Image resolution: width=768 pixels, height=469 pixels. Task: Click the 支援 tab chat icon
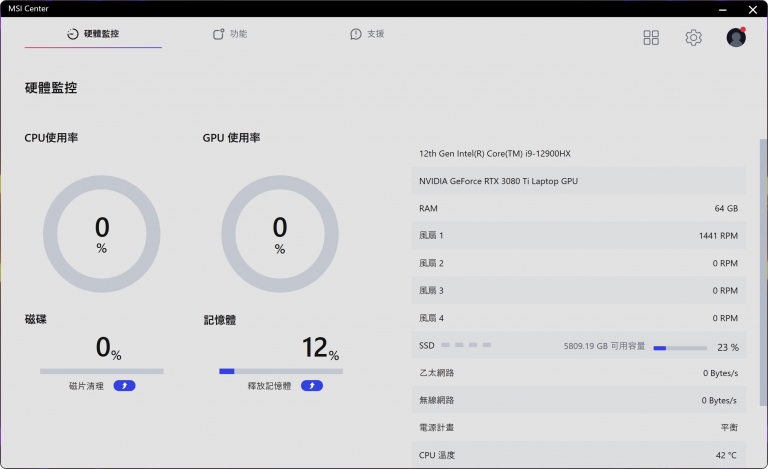tap(356, 34)
